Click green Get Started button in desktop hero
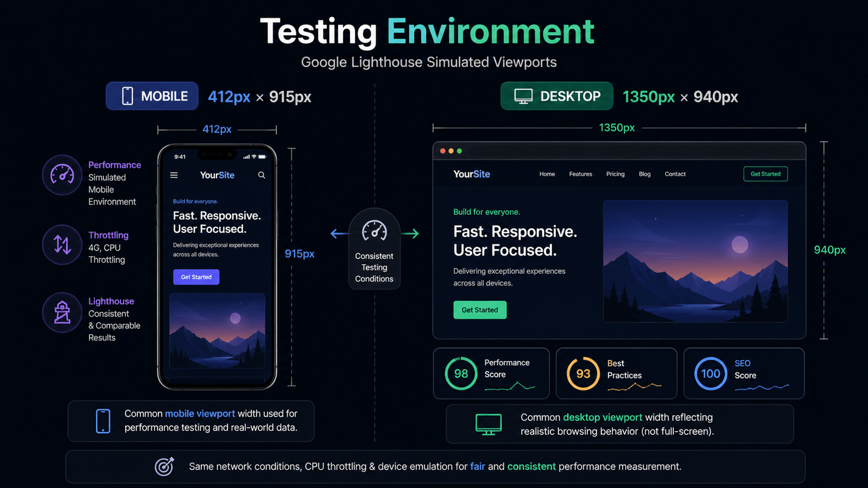 coord(480,310)
